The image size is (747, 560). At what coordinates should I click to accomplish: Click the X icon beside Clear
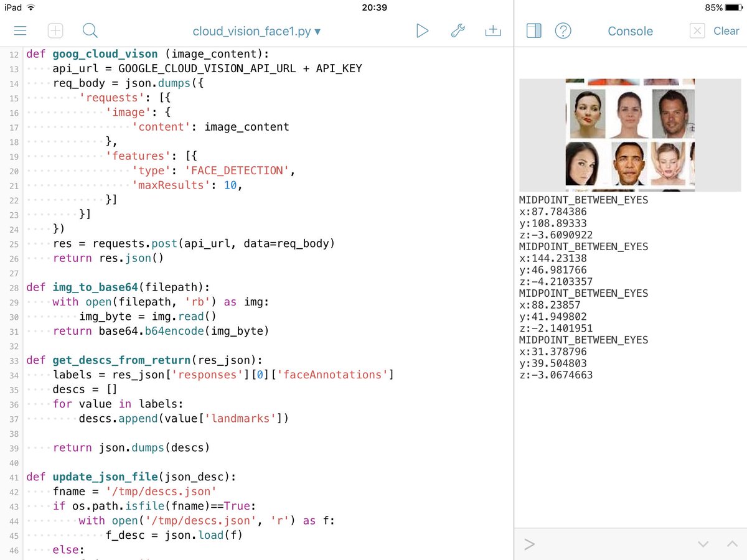(x=697, y=30)
